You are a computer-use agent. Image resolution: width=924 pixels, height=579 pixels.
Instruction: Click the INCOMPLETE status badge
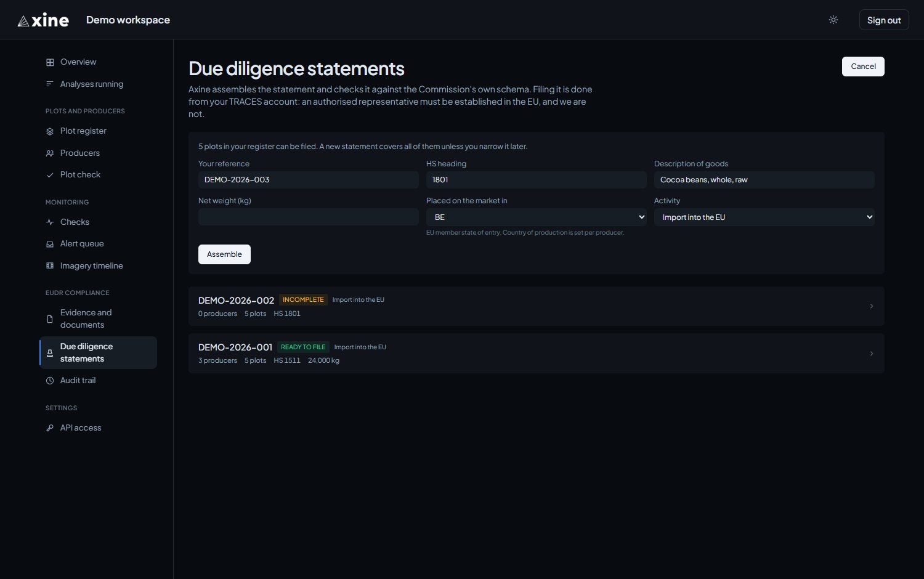(x=303, y=300)
